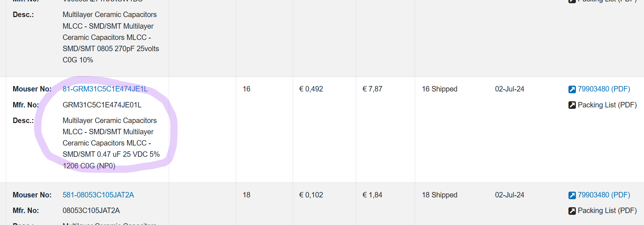Click unit price € 0,492
The height and width of the screenshot is (225, 644).
[x=311, y=89]
